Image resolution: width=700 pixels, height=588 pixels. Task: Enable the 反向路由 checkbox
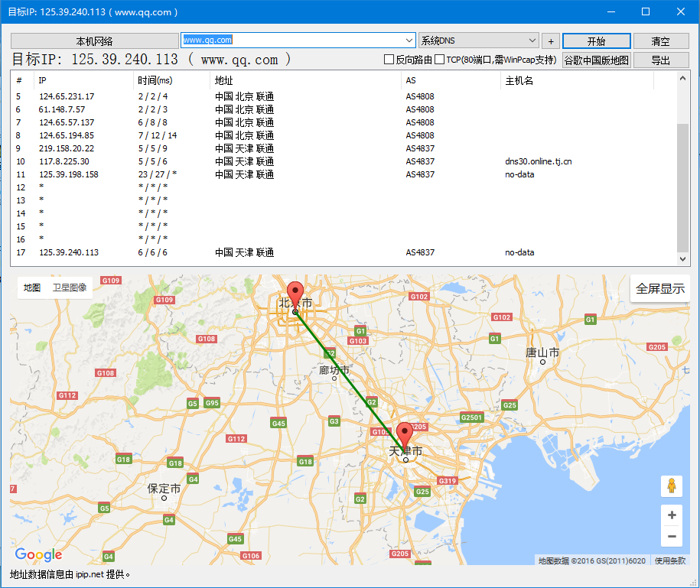tap(389, 60)
